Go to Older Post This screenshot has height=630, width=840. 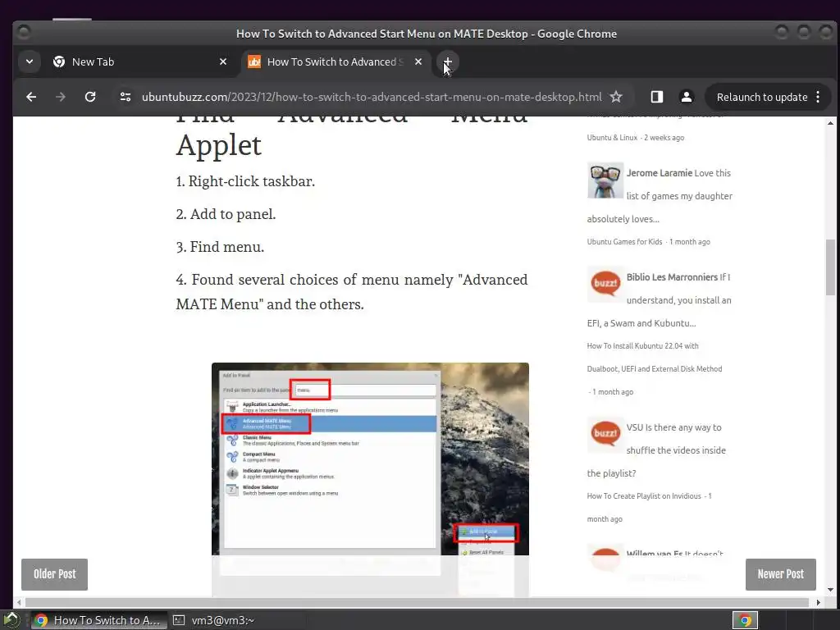[x=55, y=574]
